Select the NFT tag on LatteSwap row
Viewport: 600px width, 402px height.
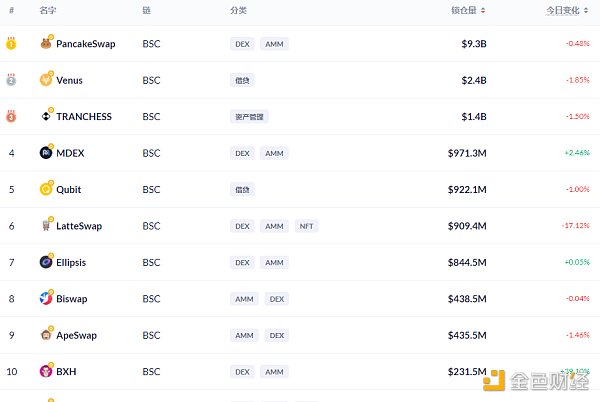pos(306,226)
